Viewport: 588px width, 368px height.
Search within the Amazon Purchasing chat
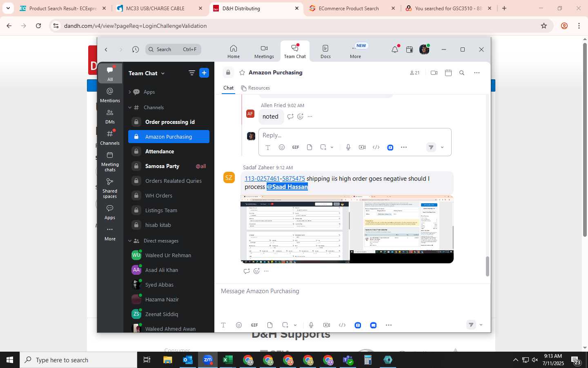point(462,73)
